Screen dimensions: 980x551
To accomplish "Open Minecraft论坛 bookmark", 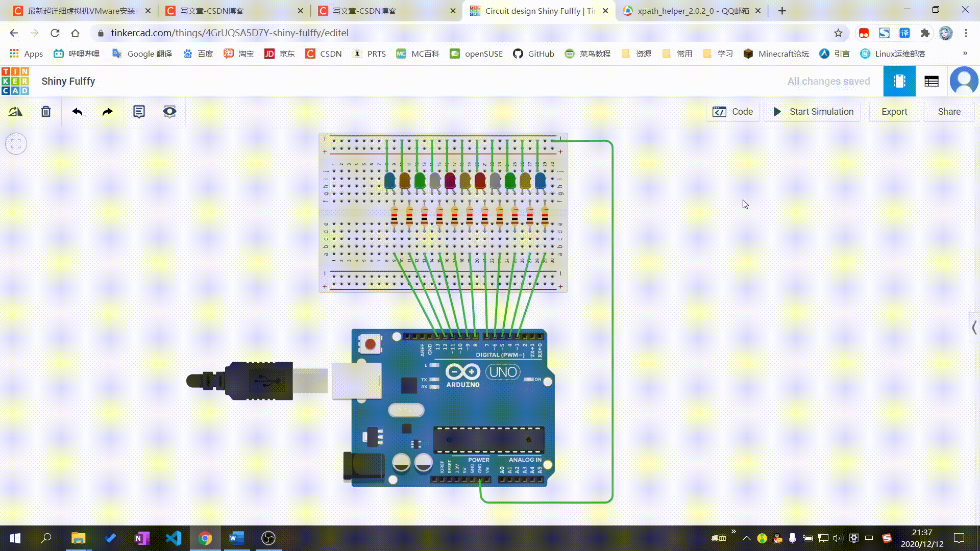I will tap(776, 54).
